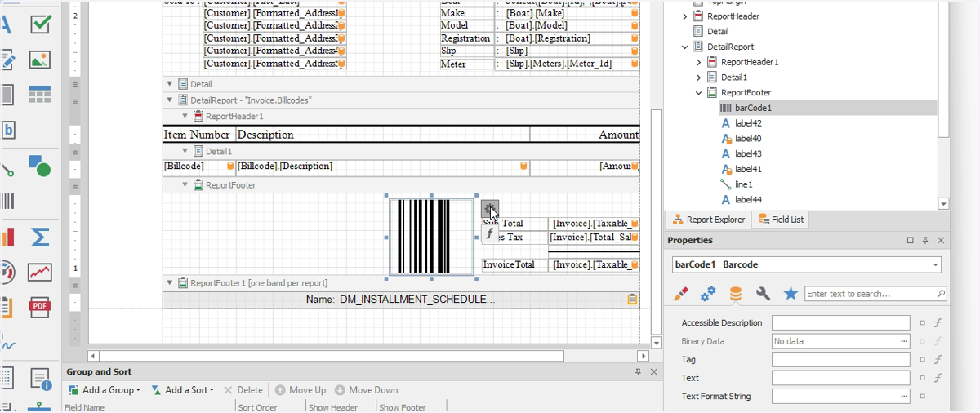Click Tag property value field
Image resolution: width=980 pixels, height=413 pixels.
[840, 360]
